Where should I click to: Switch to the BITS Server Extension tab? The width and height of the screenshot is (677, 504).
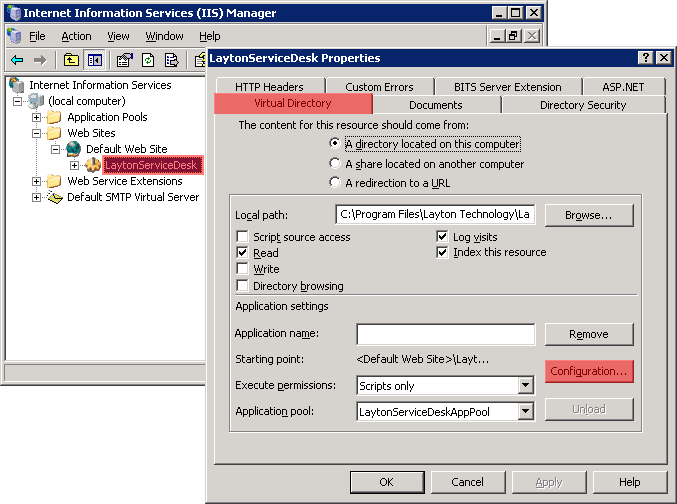(508, 86)
